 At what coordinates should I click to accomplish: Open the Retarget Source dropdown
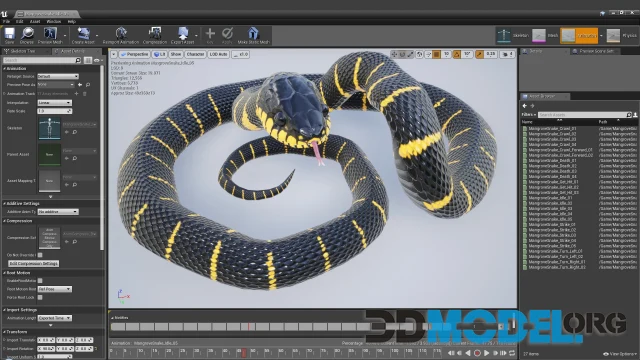tap(58, 76)
